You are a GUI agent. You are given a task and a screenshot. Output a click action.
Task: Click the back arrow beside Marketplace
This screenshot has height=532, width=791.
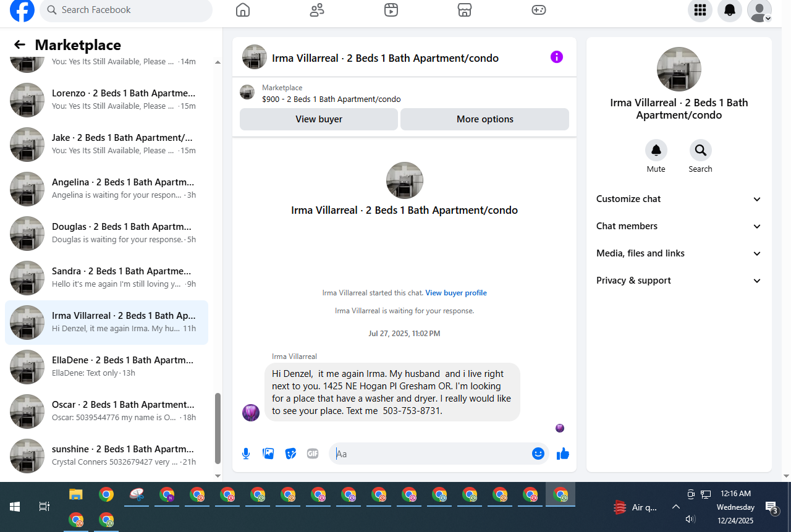coord(20,44)
